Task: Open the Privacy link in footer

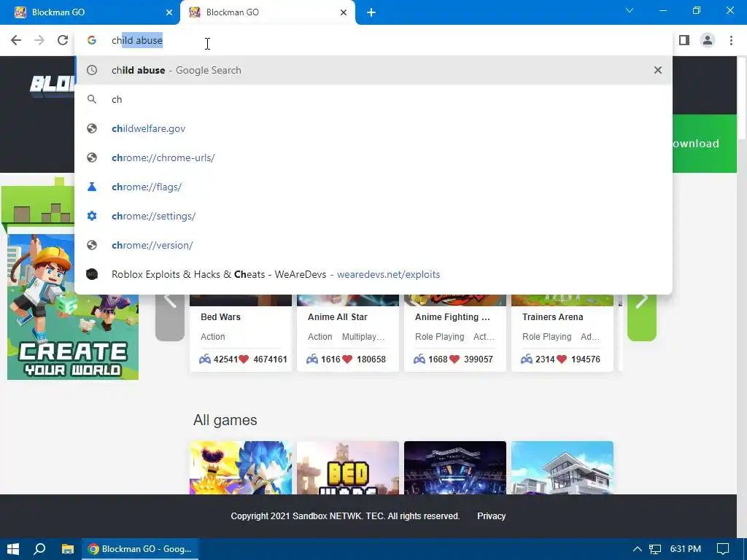Action: 491,516
